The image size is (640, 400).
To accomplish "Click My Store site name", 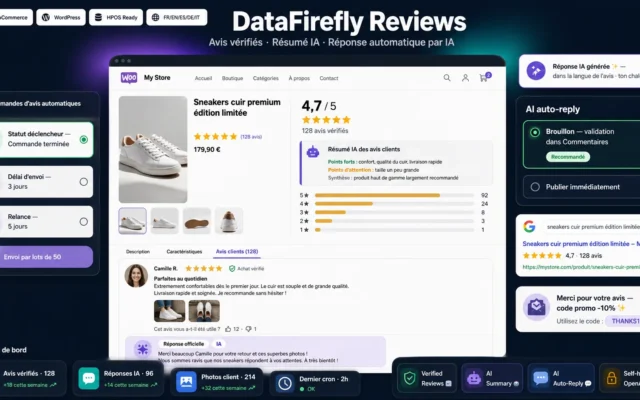I will (x=157, y=78).
